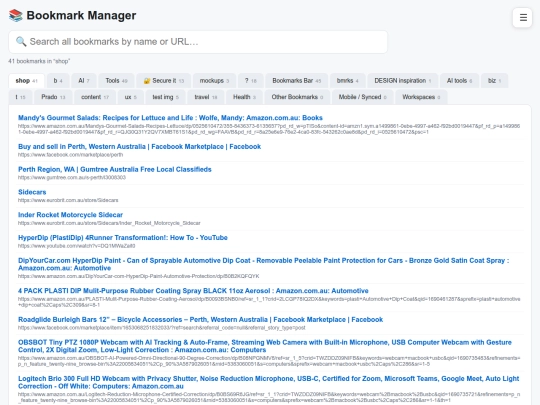
Task: Open the Mobile / Synced tab
Action: tap(362, 97)
